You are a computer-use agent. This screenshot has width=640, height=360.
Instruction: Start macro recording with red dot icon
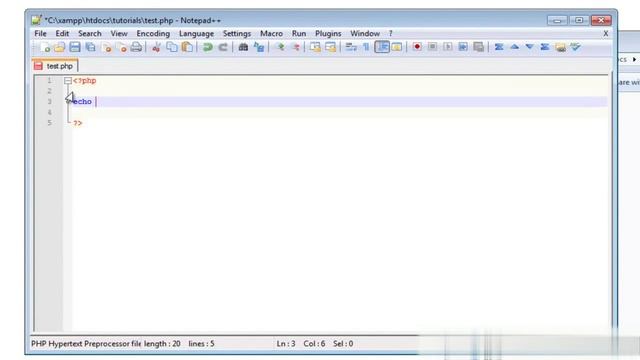pos(417,47)
